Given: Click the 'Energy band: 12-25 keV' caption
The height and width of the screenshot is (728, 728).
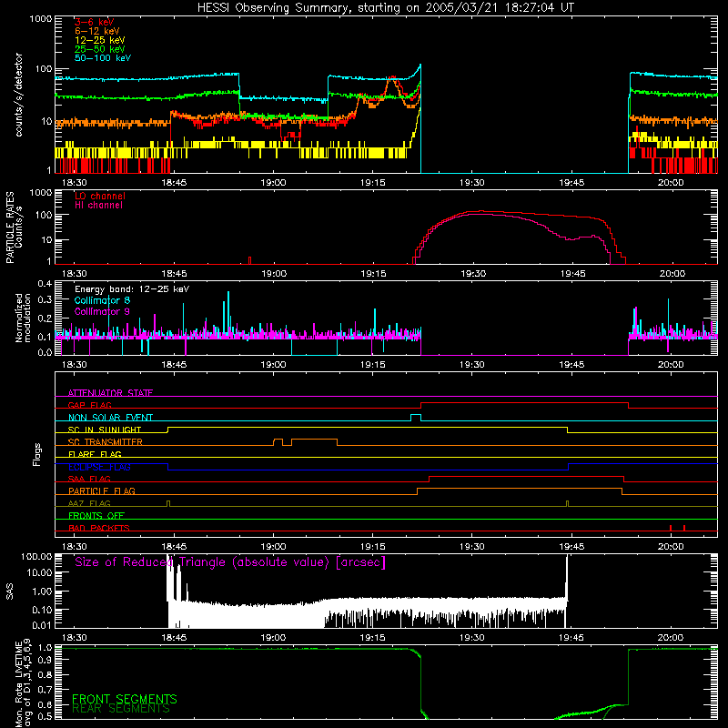Looking at the screenshot, I should 132,289.
